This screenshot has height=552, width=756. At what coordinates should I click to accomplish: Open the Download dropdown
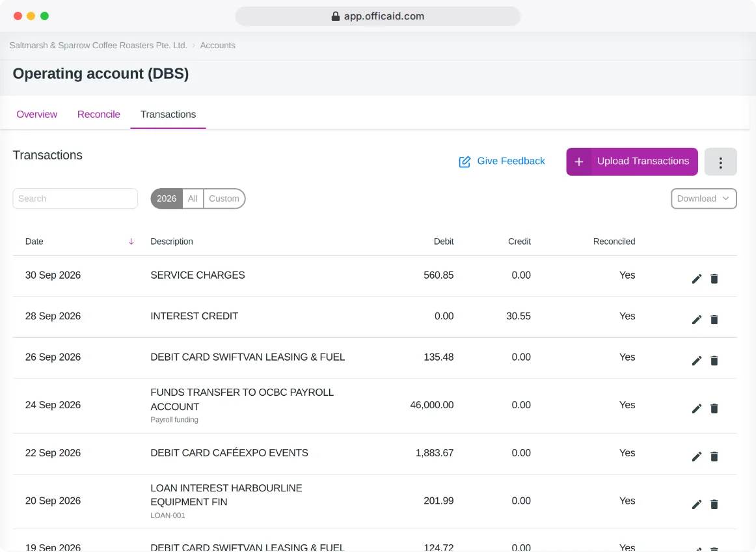[x=703, y=199]
